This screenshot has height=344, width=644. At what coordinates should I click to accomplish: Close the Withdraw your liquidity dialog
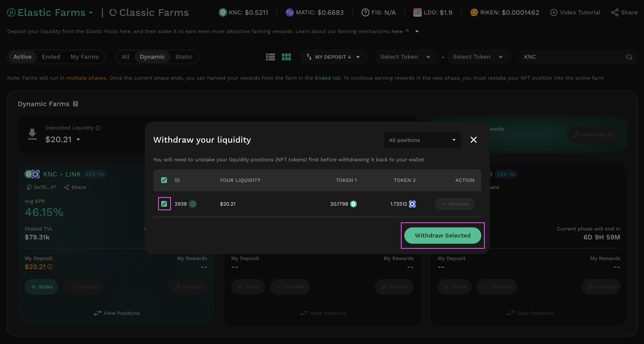(x=473, y=140)
